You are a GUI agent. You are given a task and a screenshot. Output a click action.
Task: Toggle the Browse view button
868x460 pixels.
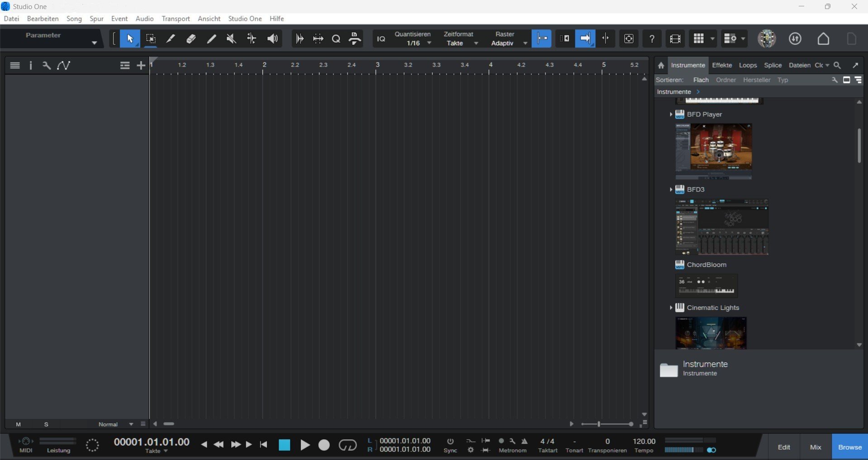(850, 447)
